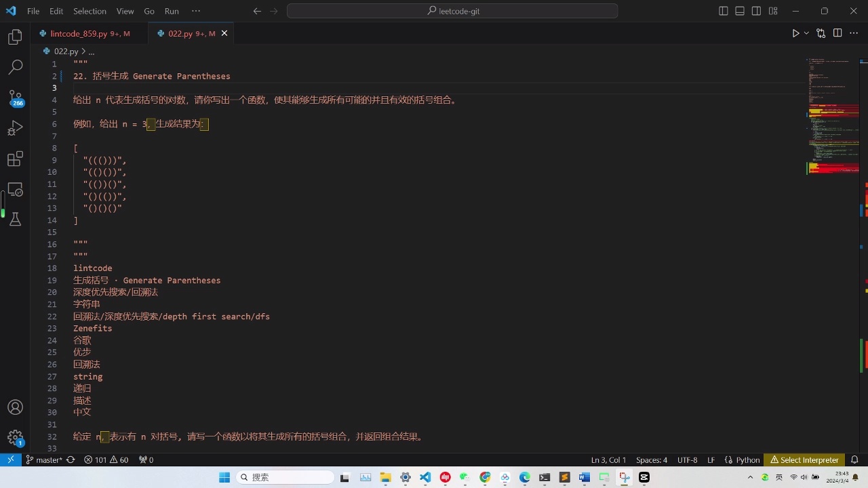
Task: Expand the breadcrumb ellipsis after 022.py
Action: coord(92,51)
